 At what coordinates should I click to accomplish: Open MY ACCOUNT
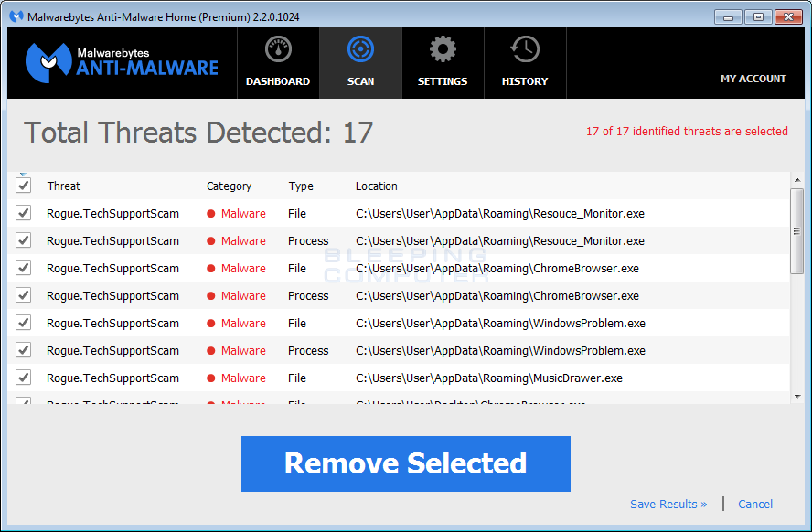coord(753,79)
